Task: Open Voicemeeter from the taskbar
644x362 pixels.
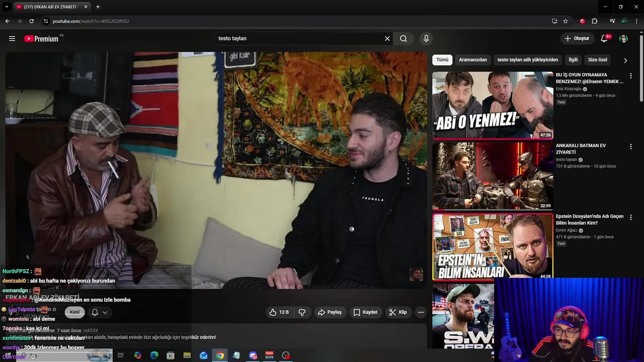Action: (269, 355)
